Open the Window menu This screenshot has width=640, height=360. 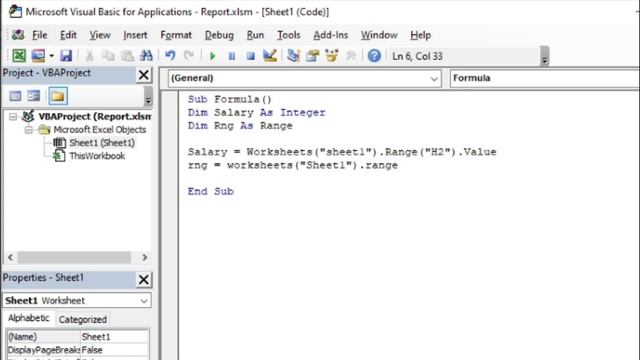point(379,35)
